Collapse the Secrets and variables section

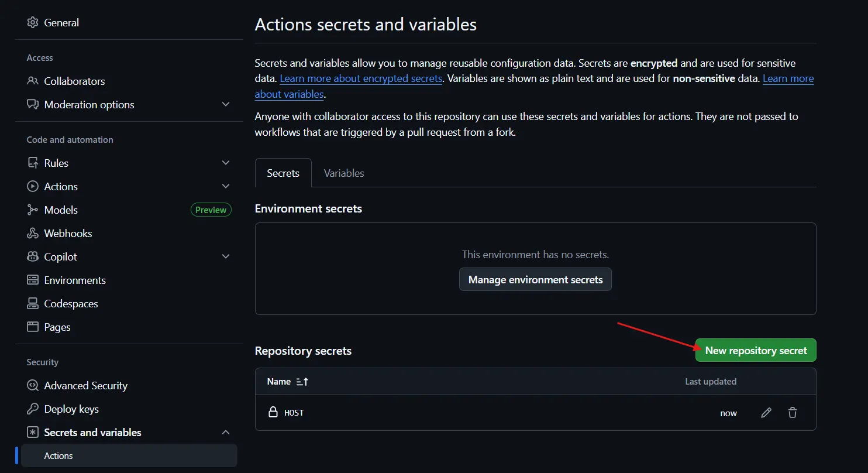(226, 433)
